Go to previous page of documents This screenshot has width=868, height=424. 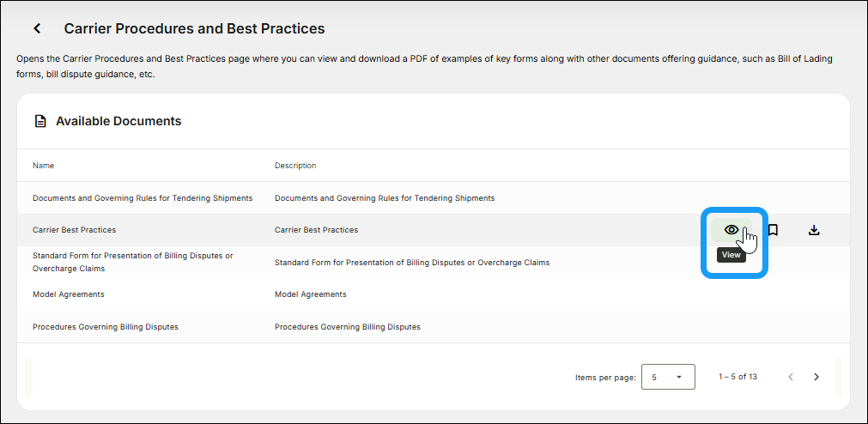click(791, 377)
